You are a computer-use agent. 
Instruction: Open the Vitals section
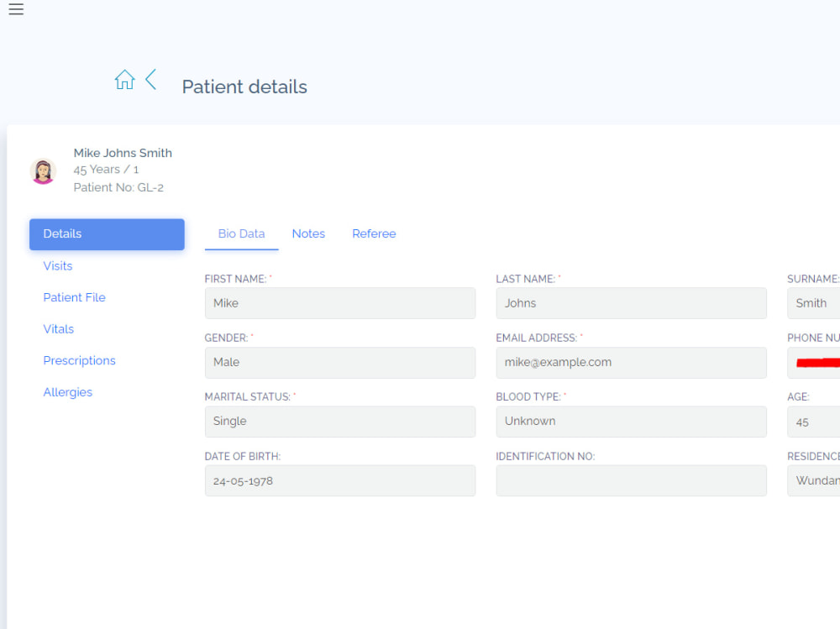[x=59, y=329]
